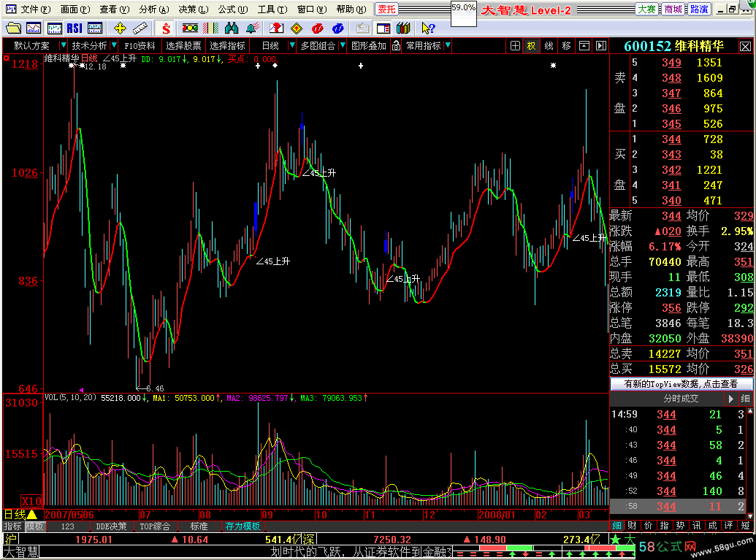Open the 分析(A) menu

[x=154, y=9]
